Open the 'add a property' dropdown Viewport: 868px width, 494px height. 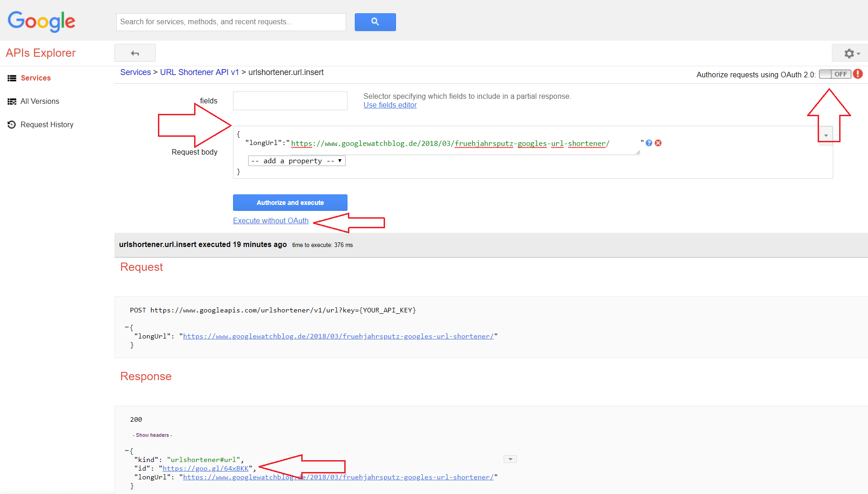point(297,161)
